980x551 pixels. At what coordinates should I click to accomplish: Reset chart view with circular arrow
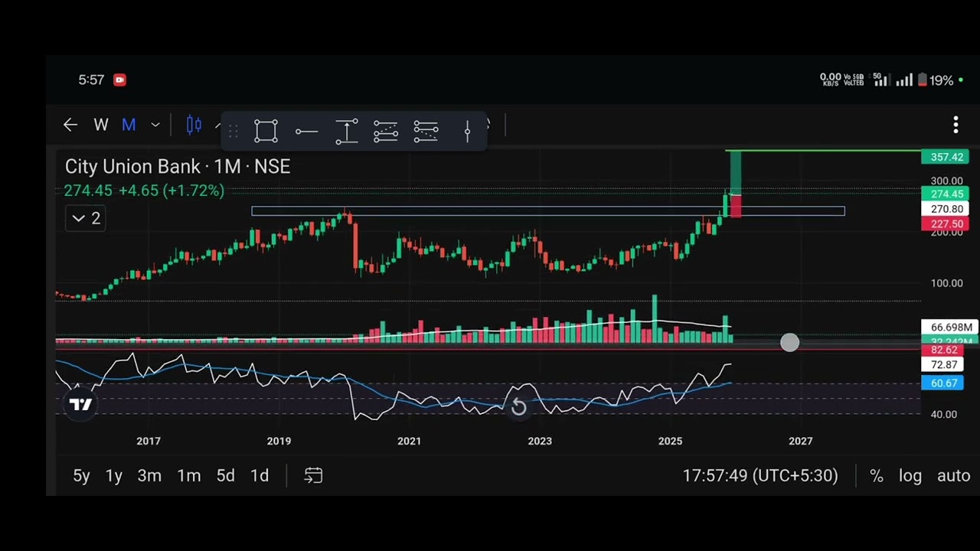coord(518,406)
